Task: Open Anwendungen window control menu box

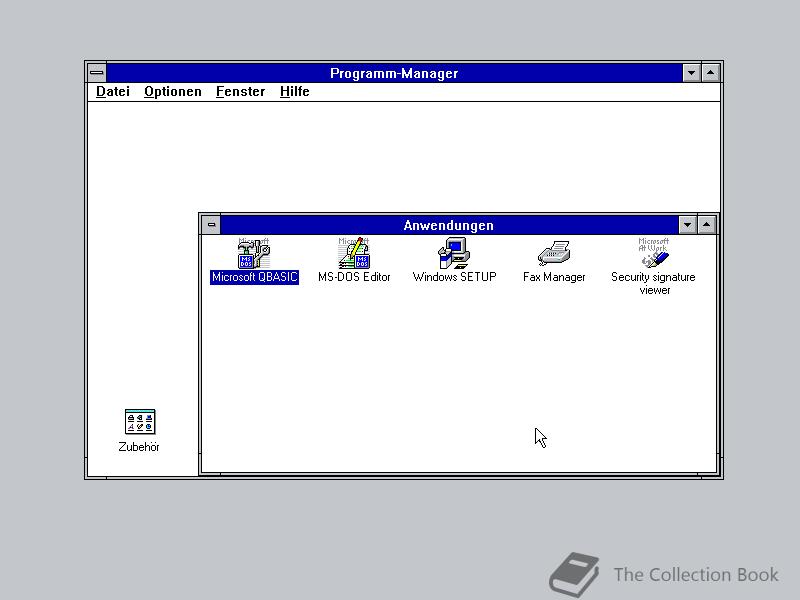Action: [x=211, y=225]
